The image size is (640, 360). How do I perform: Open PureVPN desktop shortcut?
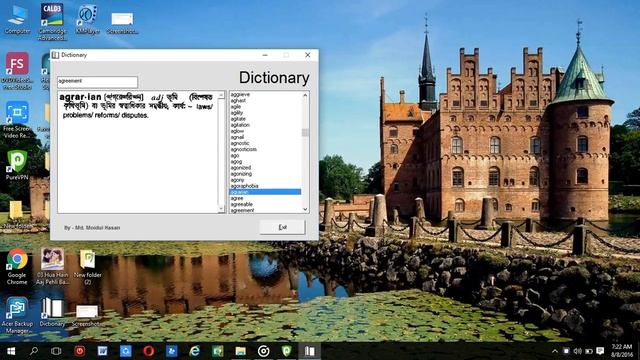tap(17, 165)
